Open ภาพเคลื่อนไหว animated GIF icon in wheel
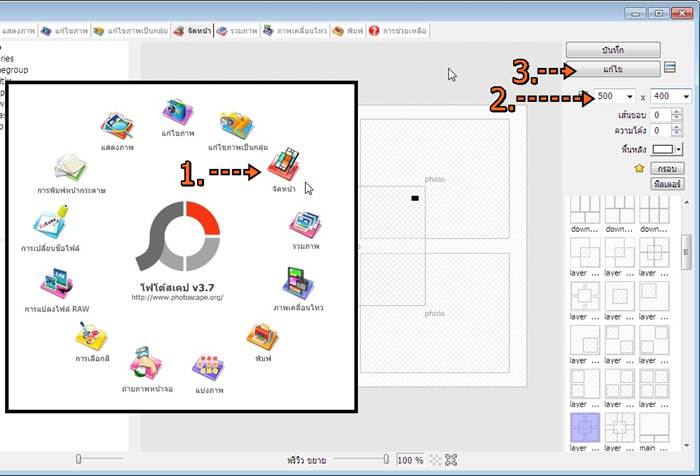 point(298,283)
